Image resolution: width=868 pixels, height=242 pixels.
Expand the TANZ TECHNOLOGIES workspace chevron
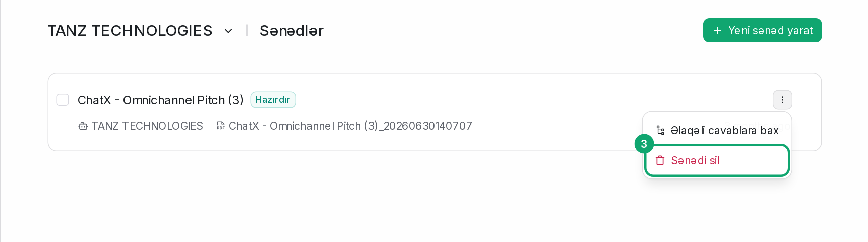228,31
